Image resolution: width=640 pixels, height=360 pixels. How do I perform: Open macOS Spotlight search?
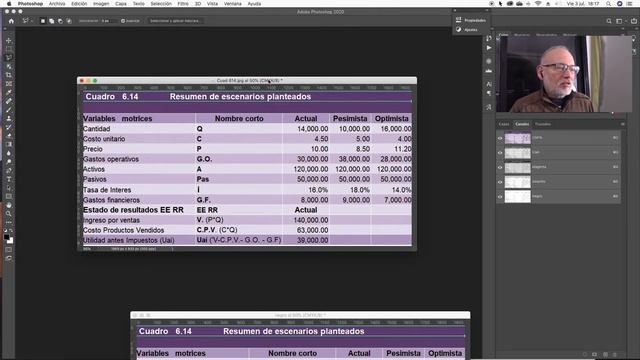608,4
